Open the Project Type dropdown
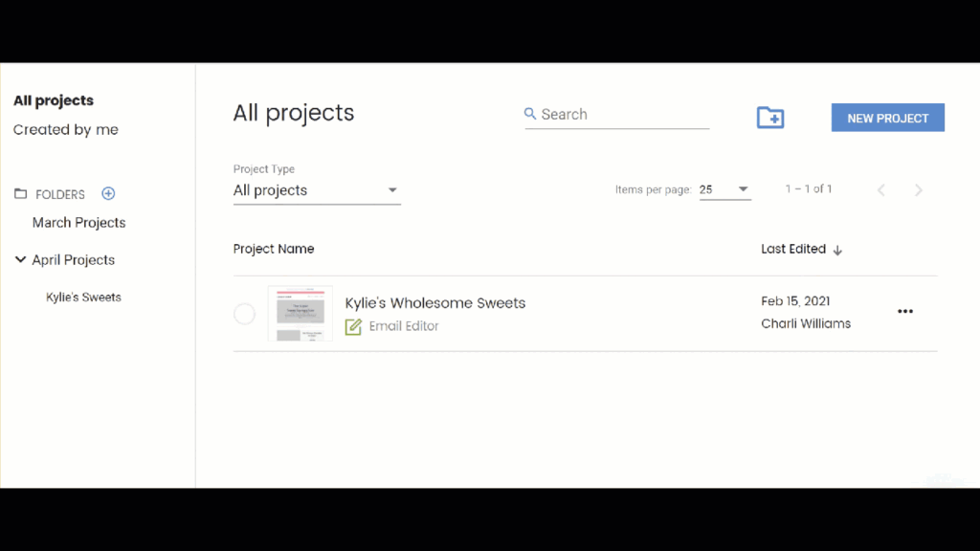 point(317,190)
